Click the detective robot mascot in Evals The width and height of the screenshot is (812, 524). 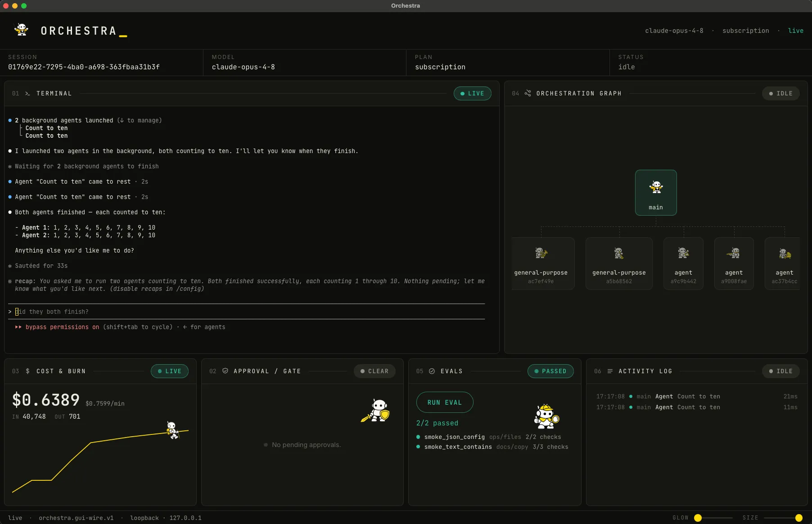(x=546, y=416)
